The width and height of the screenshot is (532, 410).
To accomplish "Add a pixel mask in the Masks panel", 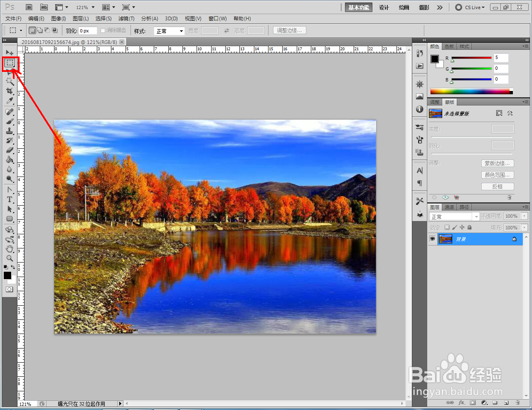I will (x=499, y=113).
